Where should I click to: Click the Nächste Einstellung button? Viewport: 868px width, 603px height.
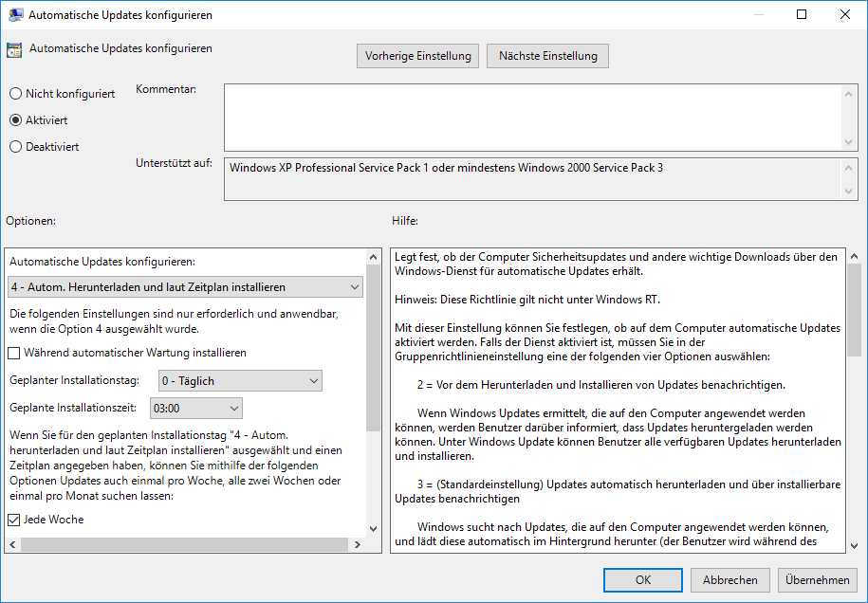[x=547, y=56]
